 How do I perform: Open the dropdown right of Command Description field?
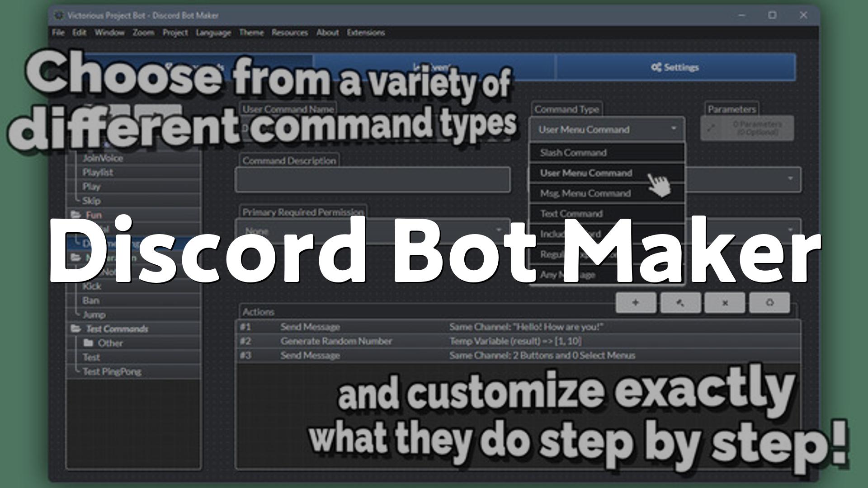click(743, 179)
